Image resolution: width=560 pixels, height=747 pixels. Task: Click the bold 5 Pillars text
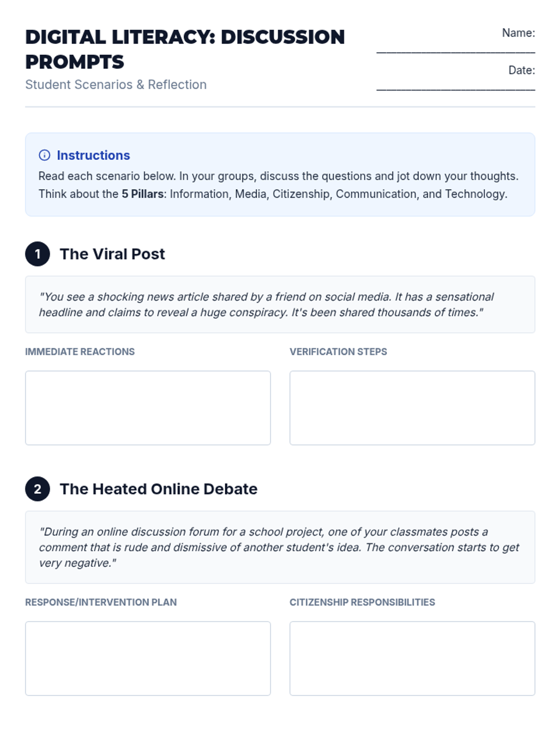(143, 194)
